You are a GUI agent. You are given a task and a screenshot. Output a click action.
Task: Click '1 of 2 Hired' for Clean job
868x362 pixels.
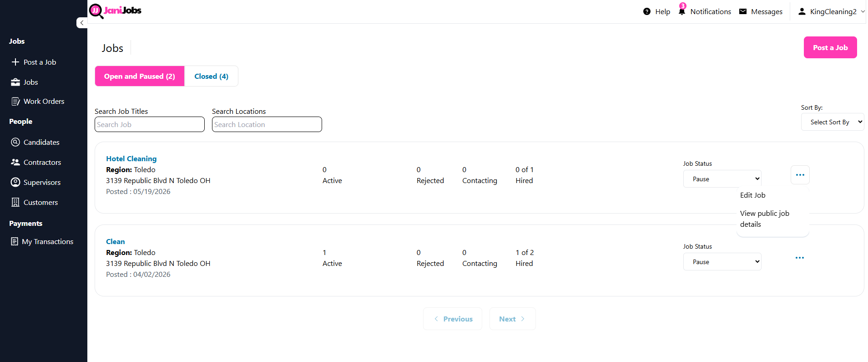(525, 258)
